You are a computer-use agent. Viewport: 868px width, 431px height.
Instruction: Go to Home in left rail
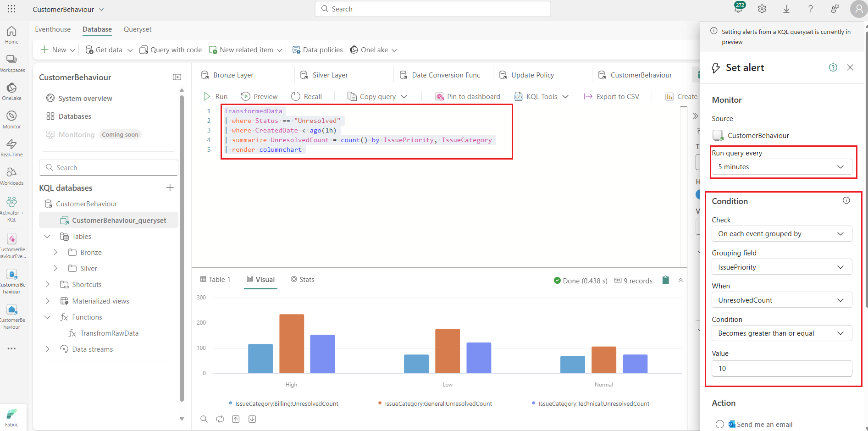(11, 35)
